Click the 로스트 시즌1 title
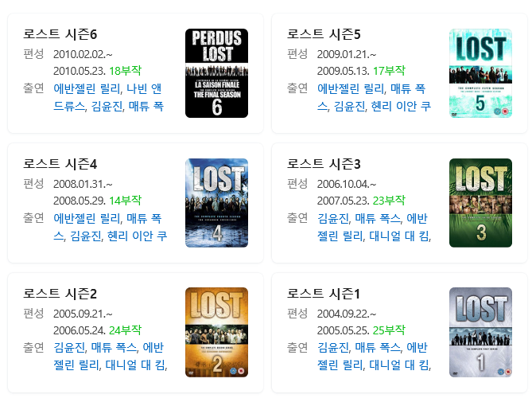 324,294
